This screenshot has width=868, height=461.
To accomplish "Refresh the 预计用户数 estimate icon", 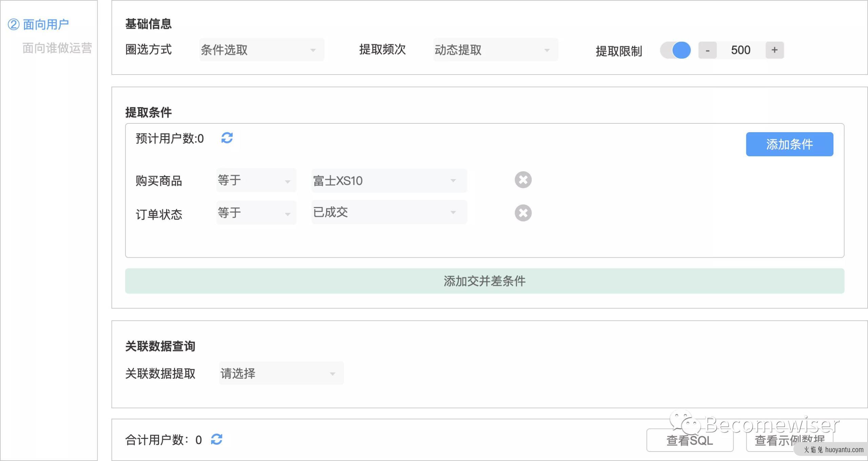I will tap(227, 138).
